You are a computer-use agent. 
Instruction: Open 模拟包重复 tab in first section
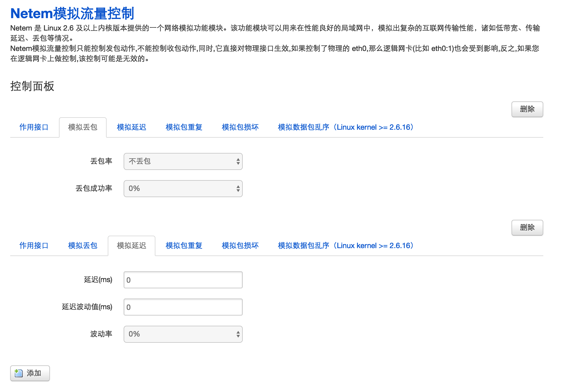coord(184,127)
